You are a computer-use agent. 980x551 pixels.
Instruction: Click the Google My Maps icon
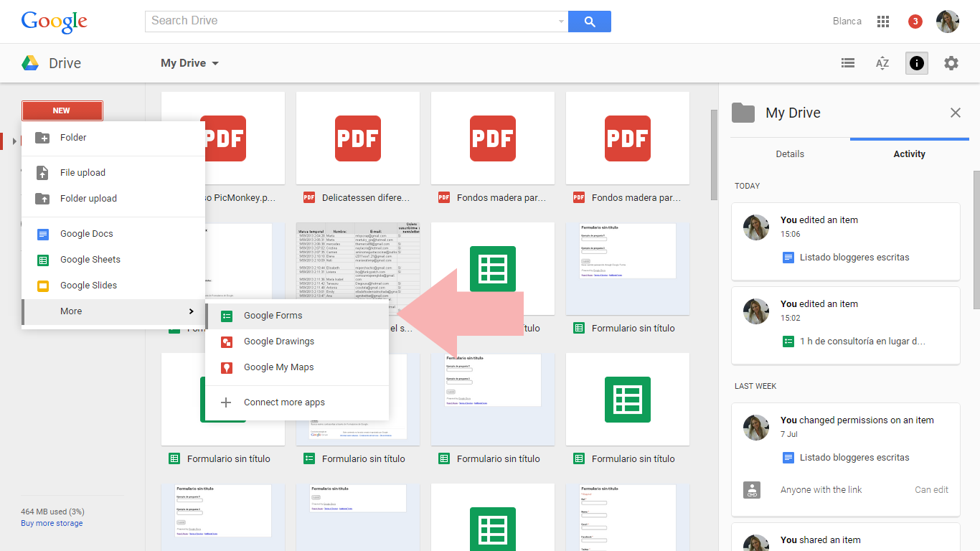(227, 367)
